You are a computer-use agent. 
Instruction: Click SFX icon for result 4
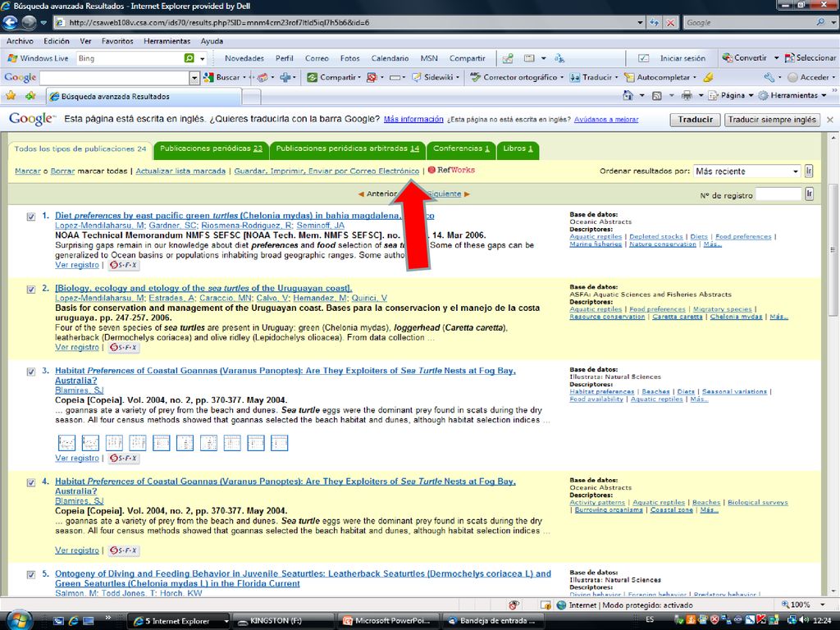click(x=124, y=550)
